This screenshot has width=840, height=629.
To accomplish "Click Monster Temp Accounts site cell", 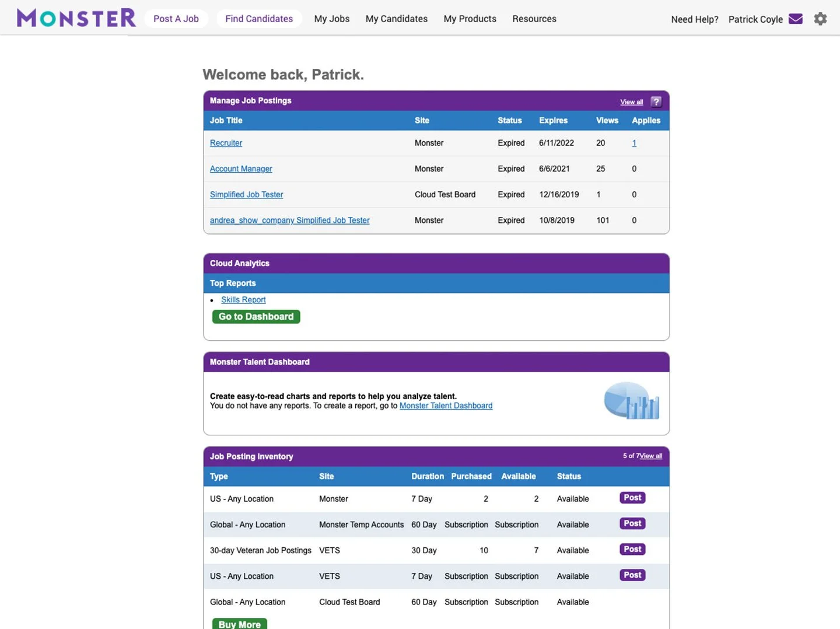I will 361,525.
